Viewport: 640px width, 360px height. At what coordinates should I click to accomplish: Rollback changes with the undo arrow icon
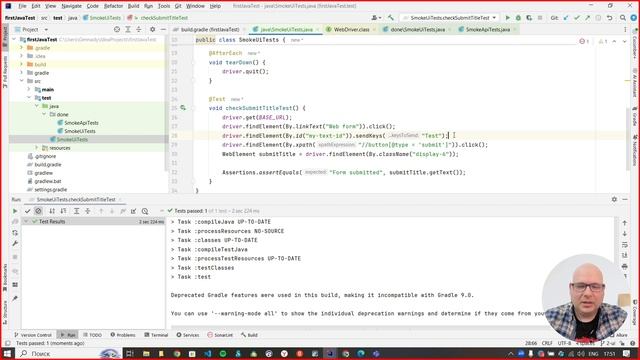tap(609, 18)
